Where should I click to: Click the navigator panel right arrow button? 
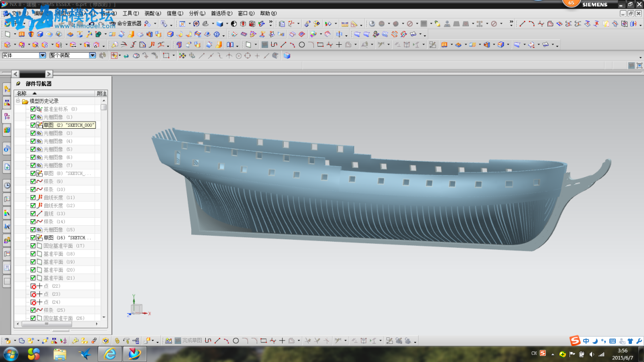point(49,74)
